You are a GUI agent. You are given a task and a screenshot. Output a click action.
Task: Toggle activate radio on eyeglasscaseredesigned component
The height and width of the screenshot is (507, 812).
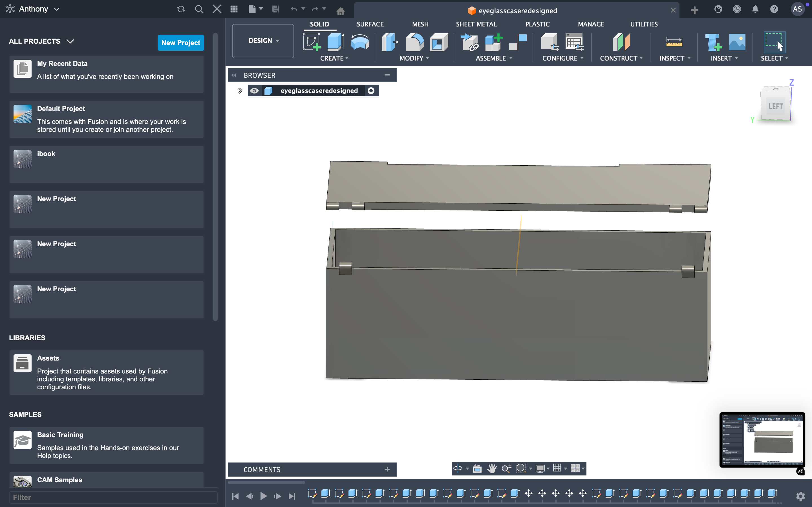[x=371, y=91]
